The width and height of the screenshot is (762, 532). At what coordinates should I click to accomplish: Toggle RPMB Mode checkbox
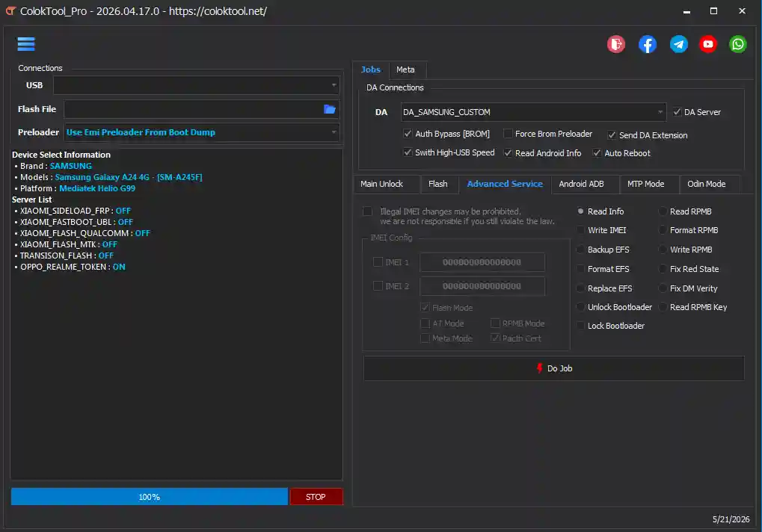(495, 324)
